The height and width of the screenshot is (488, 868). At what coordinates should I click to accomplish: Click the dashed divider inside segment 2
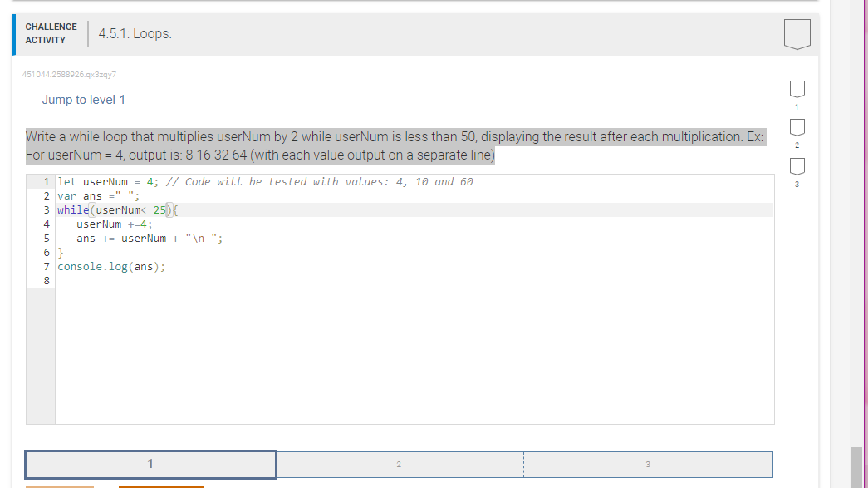pyautogui.click(x=524, y=464)
